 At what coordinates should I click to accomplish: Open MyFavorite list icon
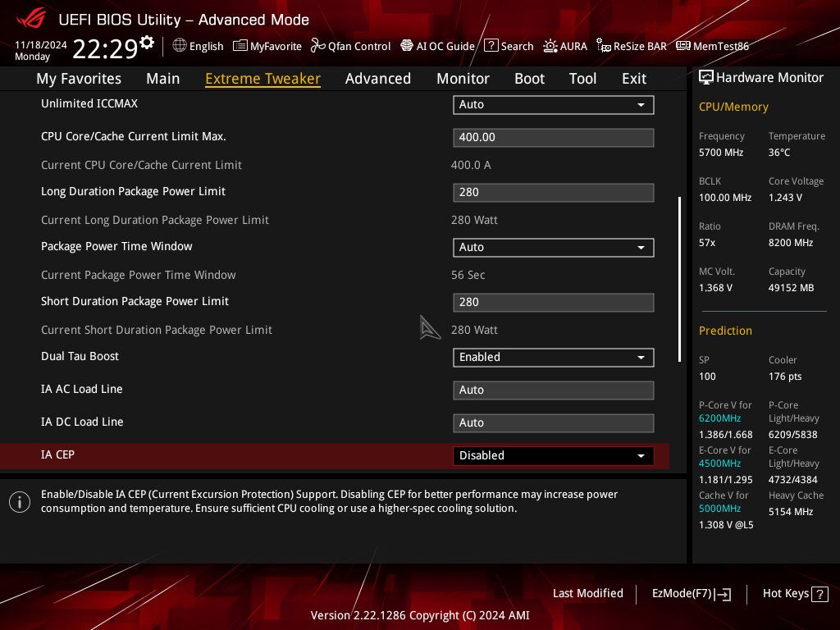(x=240, y=46)
